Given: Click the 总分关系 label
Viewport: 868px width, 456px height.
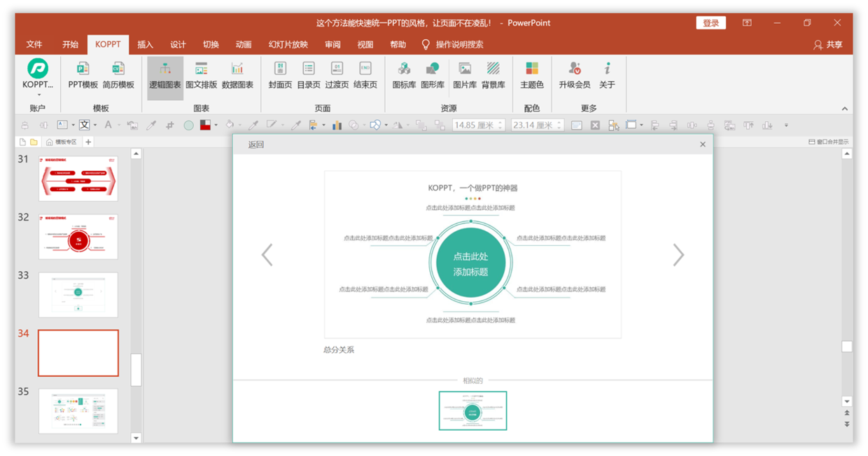Looking at the screenshot, I should click(x=339, y=350).
